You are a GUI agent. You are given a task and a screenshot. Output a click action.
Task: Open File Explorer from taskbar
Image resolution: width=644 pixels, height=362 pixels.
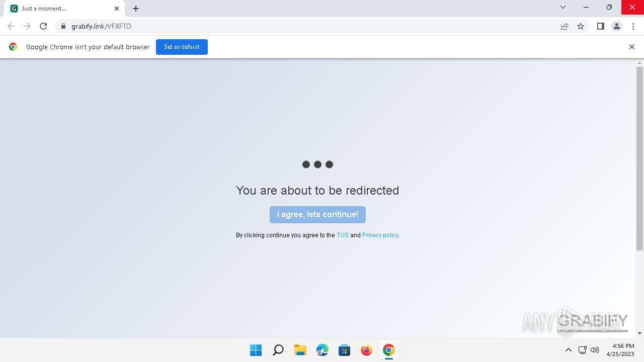click(300, 350)
